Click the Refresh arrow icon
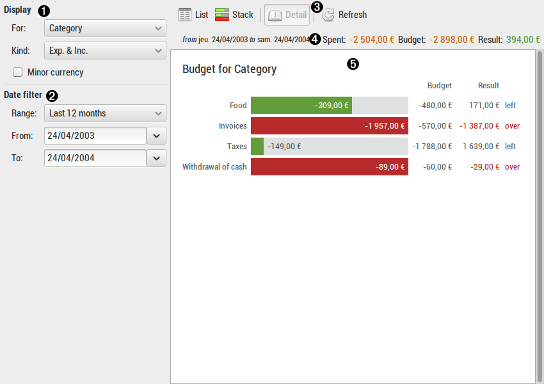Viewport: 544px width, 384px height. [328, 15]
